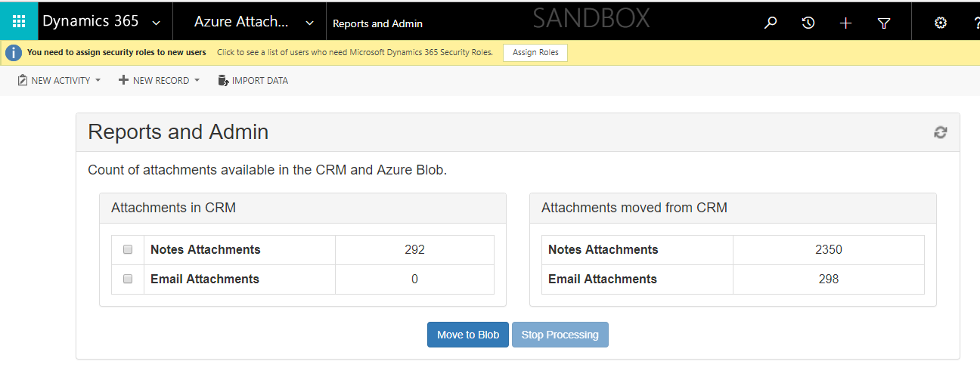Open recently viewed items history icon
This screenshot has width=980, height=386.
point(808,23)
